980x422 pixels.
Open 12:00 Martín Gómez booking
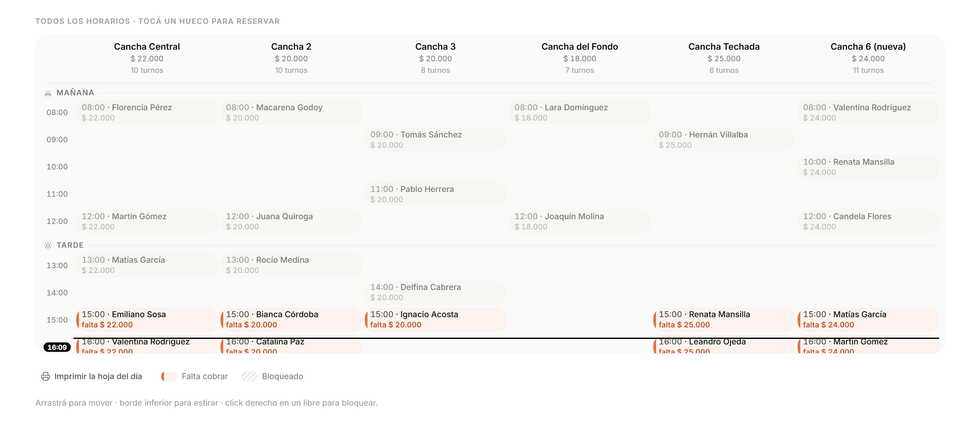tap(147, 221)
